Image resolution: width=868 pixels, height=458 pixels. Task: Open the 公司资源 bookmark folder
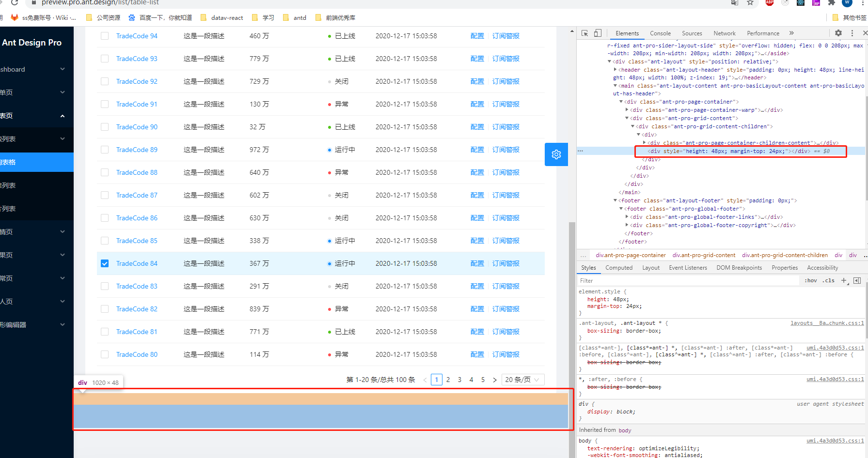(103, 18)
